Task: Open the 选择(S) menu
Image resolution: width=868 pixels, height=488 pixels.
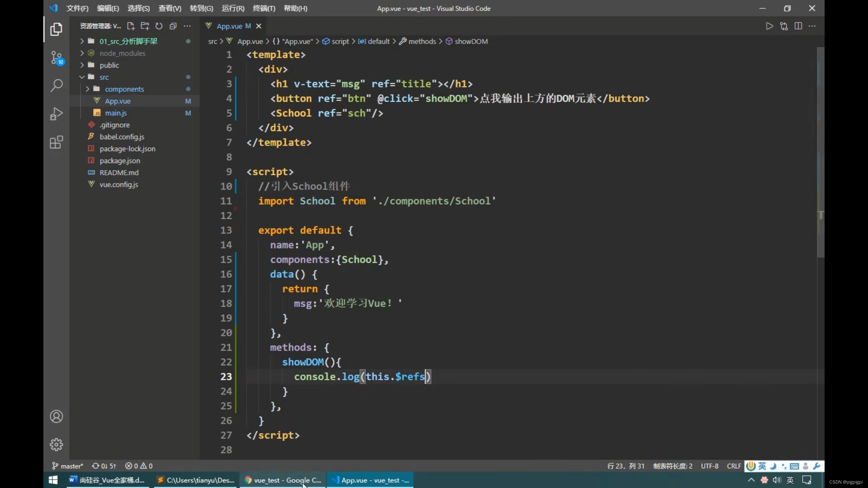Action: 138,8
